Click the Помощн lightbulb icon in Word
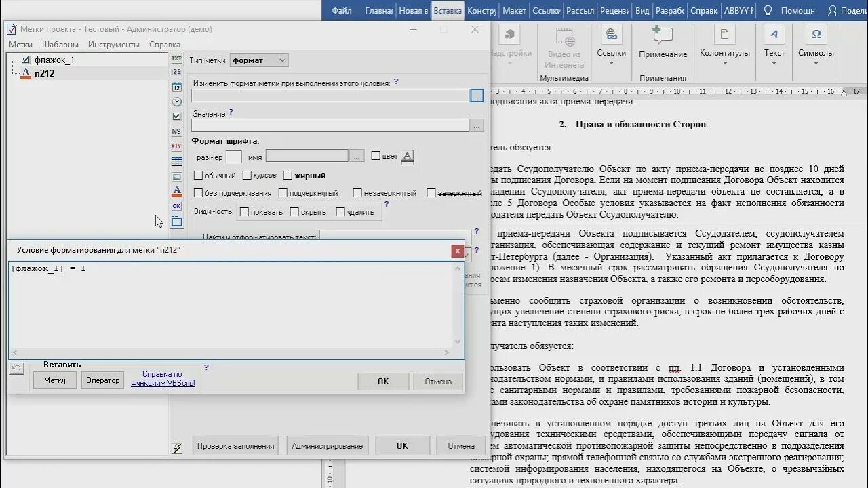 pyautogui.click(x=768, y=10)
